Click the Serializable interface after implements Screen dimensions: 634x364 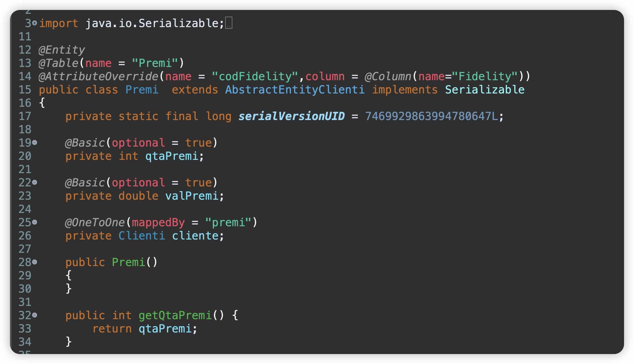[x=485, y=90]
